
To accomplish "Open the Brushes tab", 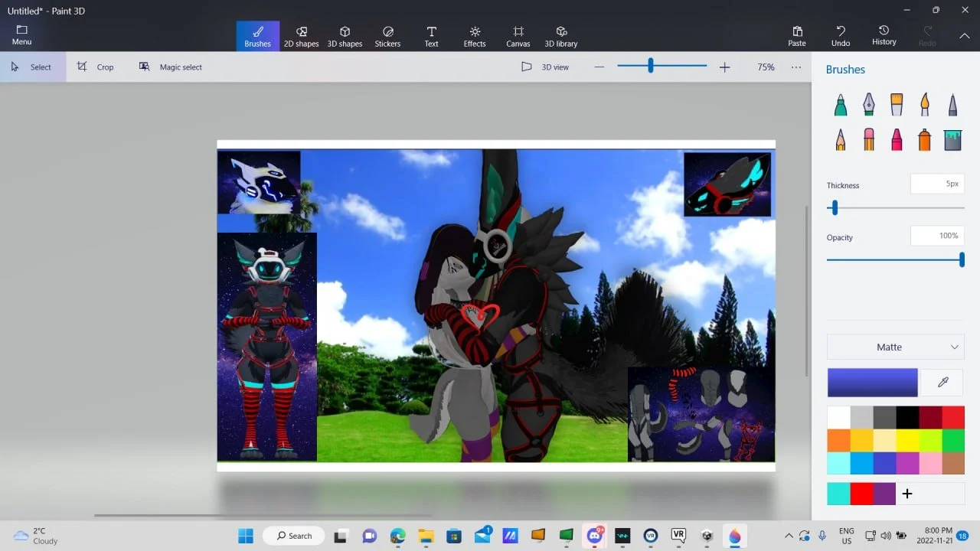I will click(x=257, y=36).
